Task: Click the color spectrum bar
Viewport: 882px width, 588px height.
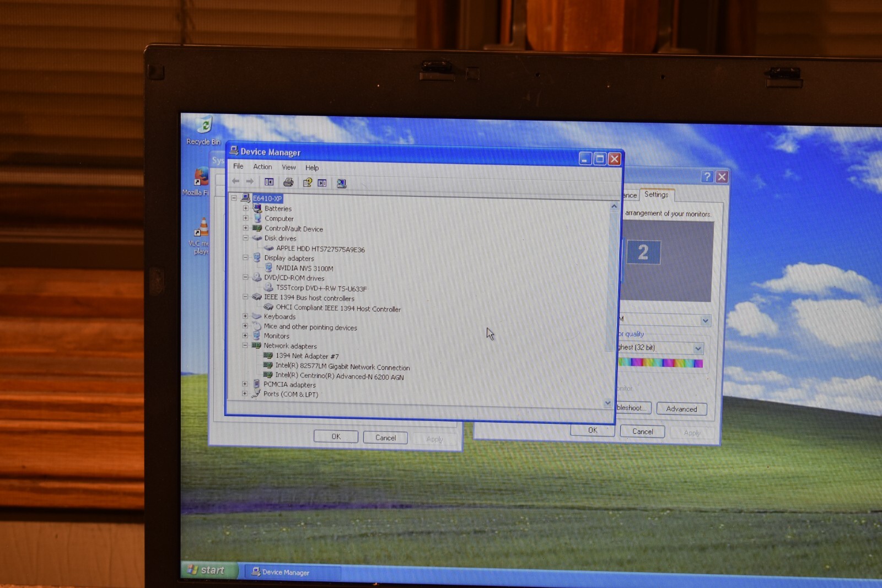Action: [660, 363]
